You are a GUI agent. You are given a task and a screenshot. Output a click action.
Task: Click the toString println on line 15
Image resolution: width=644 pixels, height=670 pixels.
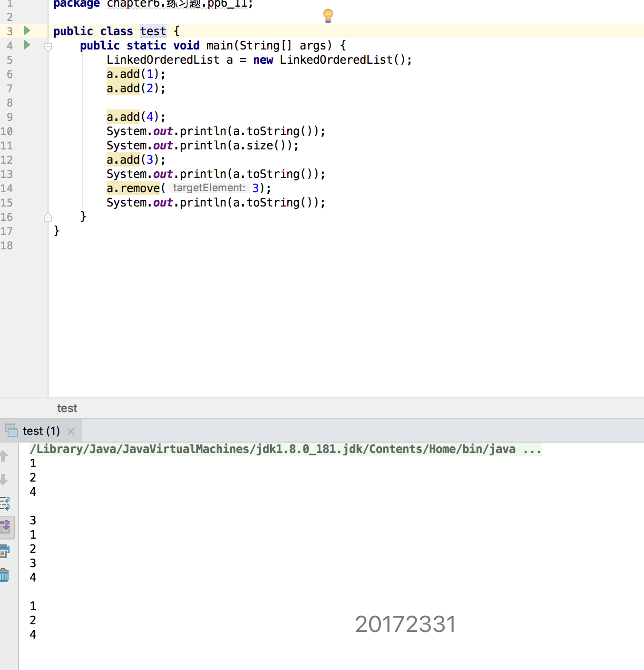pos(216,203)
